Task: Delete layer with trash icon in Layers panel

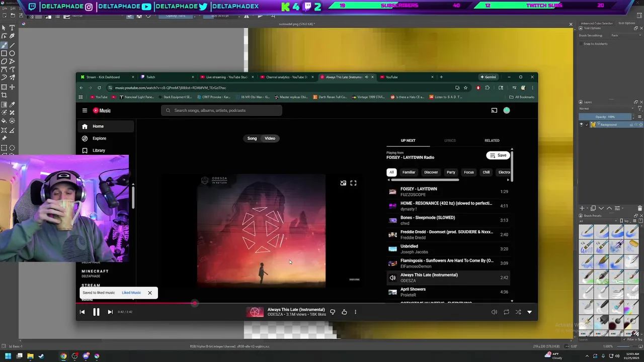Action: tap(639, 208)
